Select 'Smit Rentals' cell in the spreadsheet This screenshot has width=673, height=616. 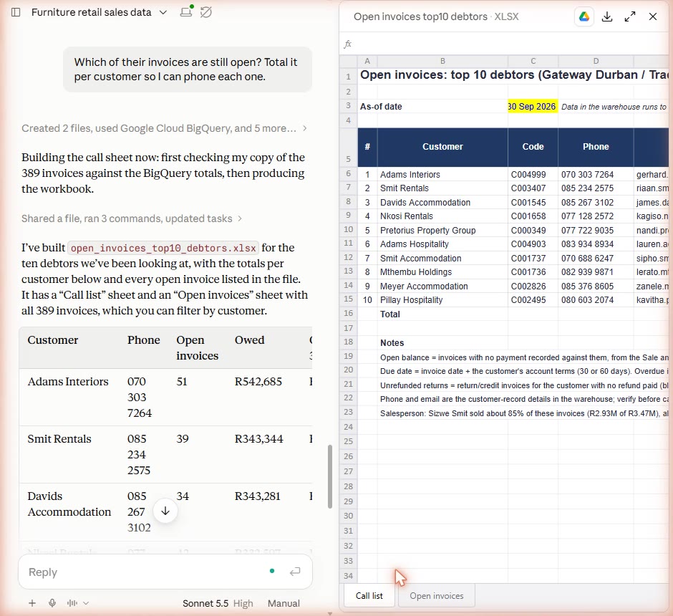(442, 188)
